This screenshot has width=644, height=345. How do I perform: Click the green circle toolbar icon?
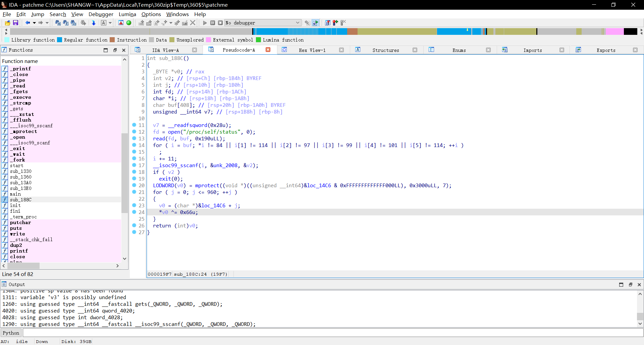click(129, 23)
